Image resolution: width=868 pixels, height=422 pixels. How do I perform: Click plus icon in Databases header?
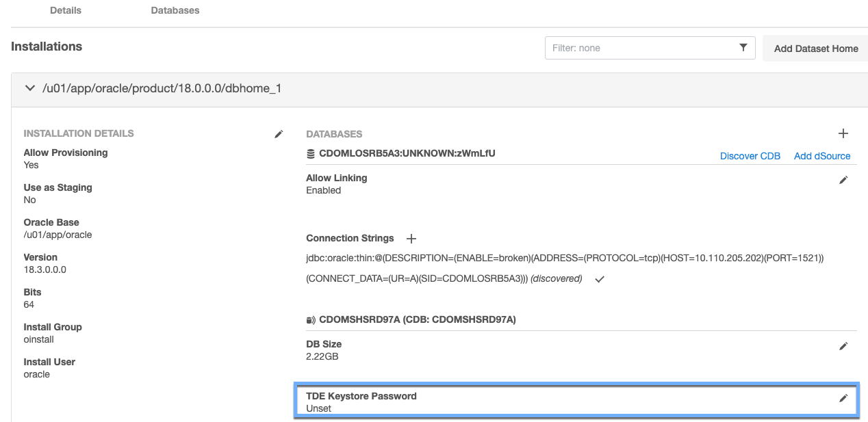pos(843,134)
